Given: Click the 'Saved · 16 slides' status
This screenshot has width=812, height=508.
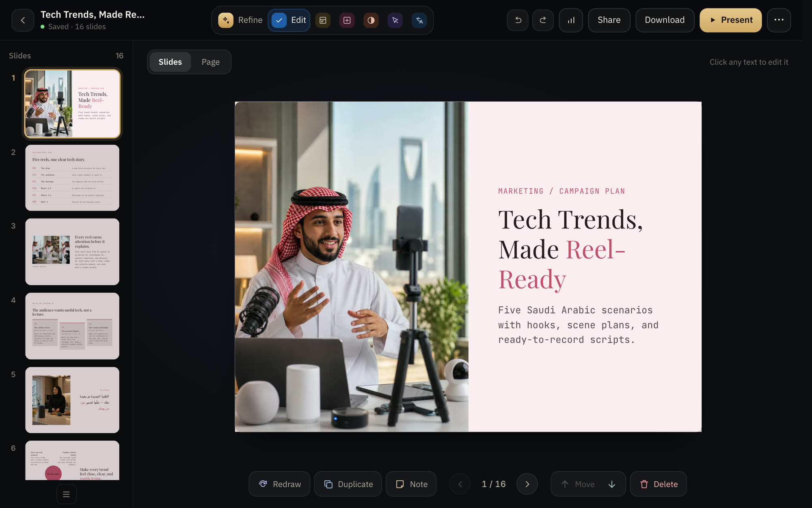Looking at the screenshot, I should pos(73,26).
